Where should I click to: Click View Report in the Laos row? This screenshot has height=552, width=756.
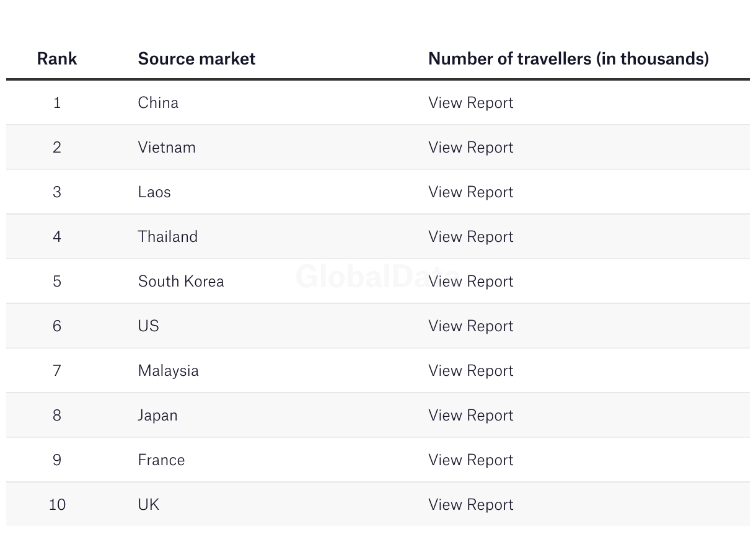coord(470,192)
